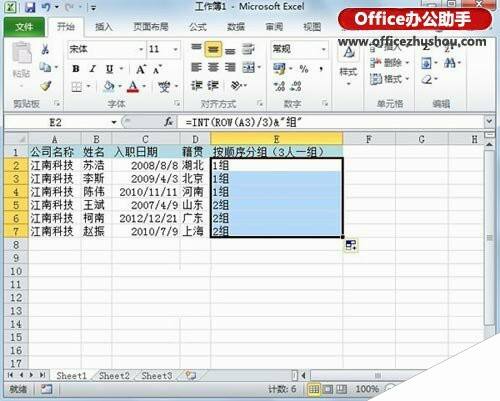This screenshot has height=401, width=500.
Task: Click the Borders icon
Action: 77,87
